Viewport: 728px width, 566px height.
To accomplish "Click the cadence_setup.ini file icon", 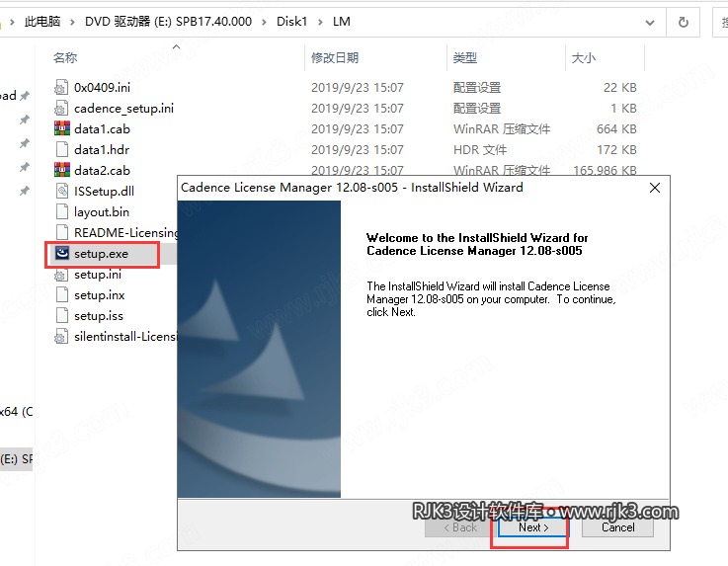I will point(61,109).
